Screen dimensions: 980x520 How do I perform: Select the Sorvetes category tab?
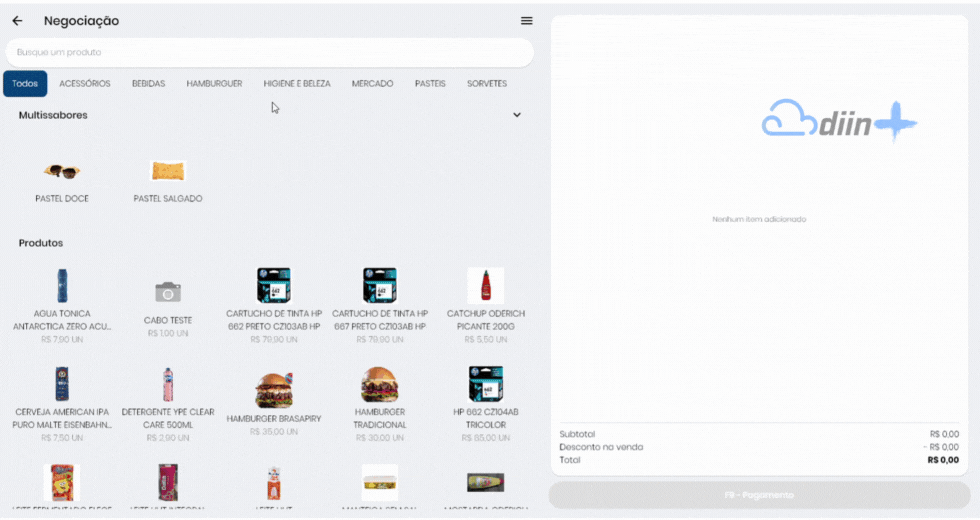(487, 84)
